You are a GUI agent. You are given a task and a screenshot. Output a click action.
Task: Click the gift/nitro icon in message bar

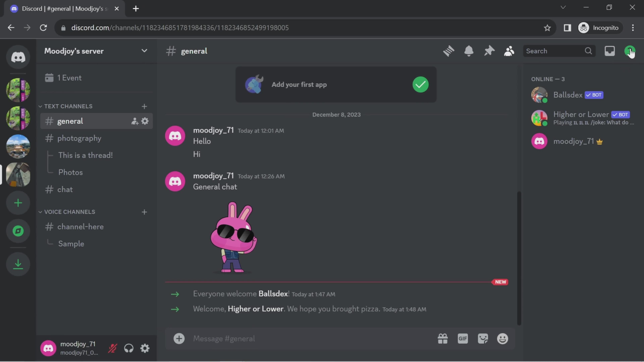point(442,339)
